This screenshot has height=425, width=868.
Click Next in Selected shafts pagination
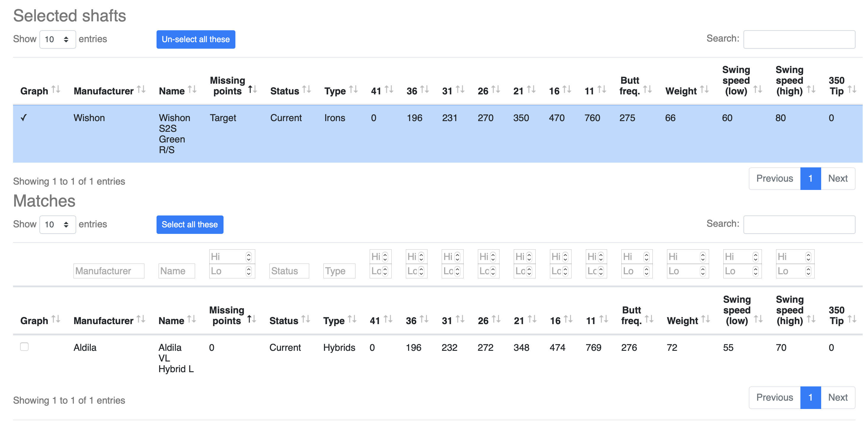point(838,179)
